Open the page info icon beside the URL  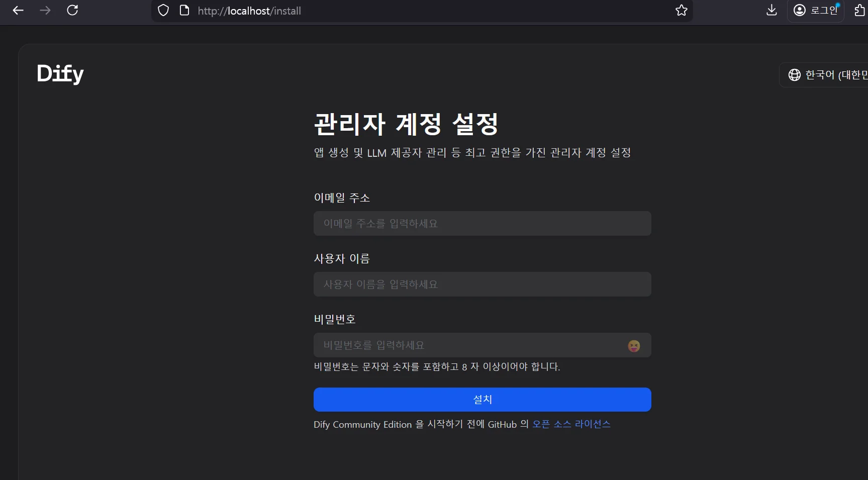pyautogui.click(x=184, y=11)
